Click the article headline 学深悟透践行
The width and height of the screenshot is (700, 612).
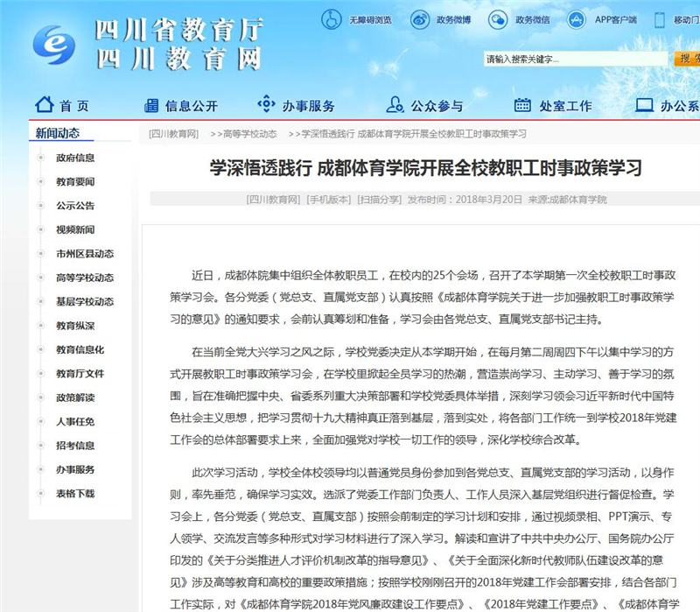pyautogui.click(x=426, y=168)
